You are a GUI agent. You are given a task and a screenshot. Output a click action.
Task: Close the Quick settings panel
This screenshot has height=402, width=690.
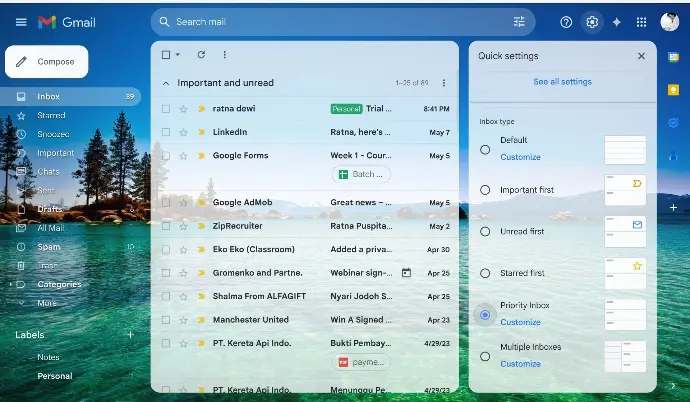click(641, 56)
